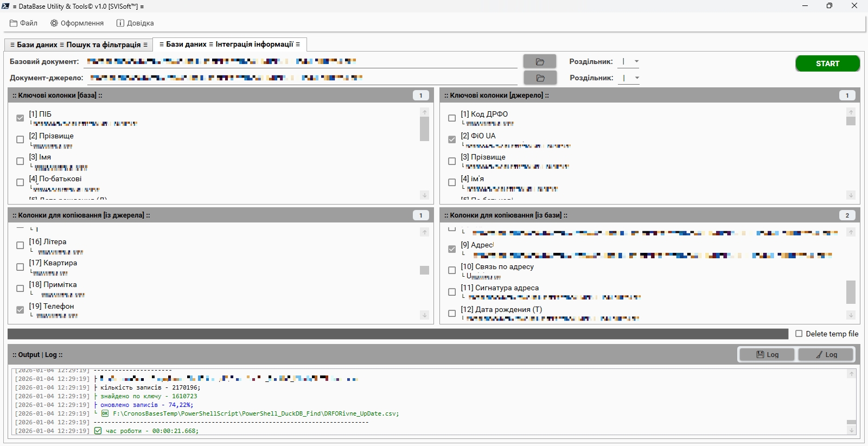Screen dimensions: 868x446
Task: Click up arrow in Колонки для копіювання [із бази]
Action: tap(851, 232)
